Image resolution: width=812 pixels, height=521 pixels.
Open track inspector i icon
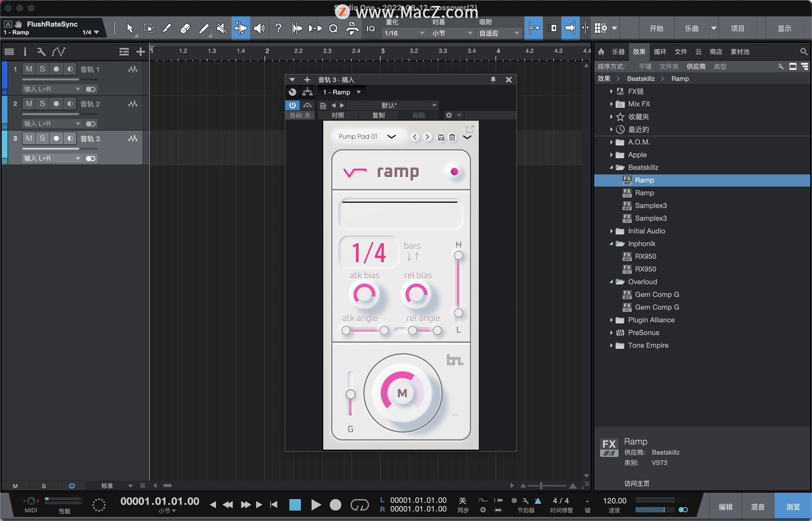tap(25, 52)
